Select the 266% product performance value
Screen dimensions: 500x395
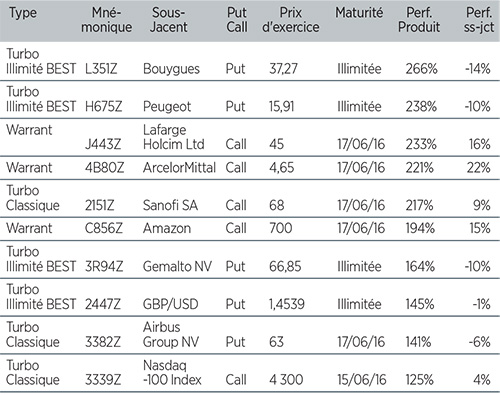[x=421, y=69]
